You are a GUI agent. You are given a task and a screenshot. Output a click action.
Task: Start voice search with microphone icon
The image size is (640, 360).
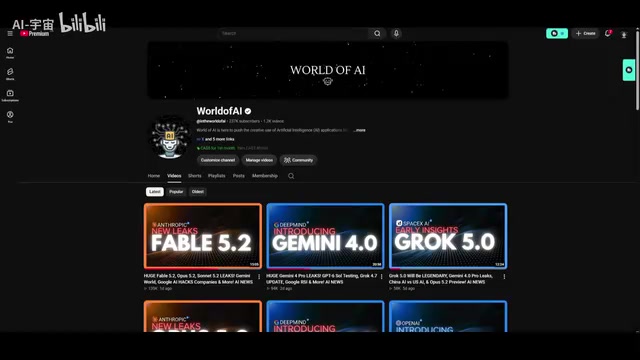(x=396, y=33)
